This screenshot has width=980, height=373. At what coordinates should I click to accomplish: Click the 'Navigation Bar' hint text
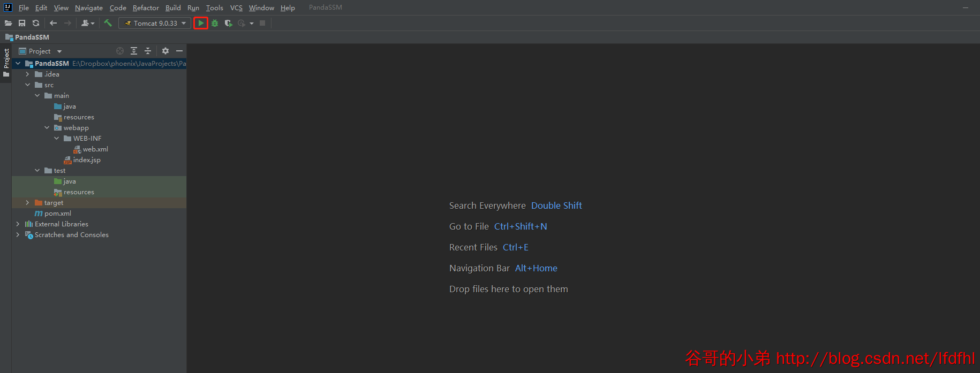479,268
